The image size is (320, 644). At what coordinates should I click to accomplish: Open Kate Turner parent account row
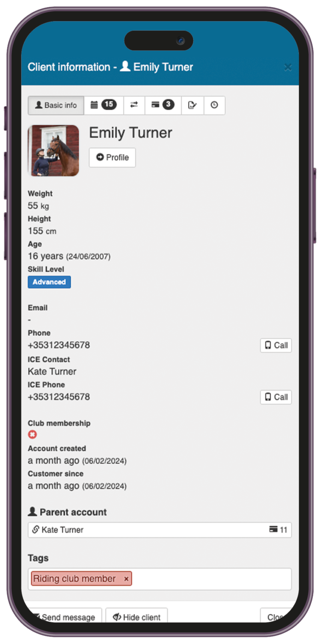pos(160,530)
